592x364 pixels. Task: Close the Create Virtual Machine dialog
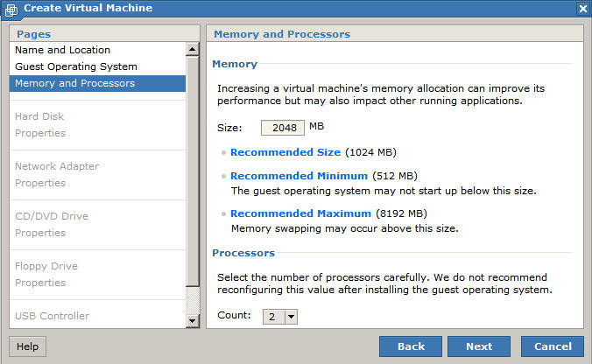[x=583, y=8]
